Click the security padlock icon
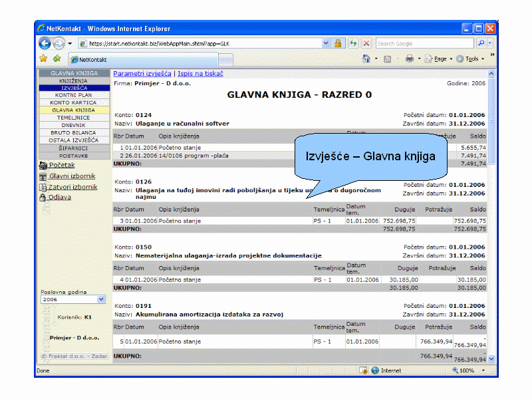The width and height of the screenshot is (532, 399). pos(338,43)
